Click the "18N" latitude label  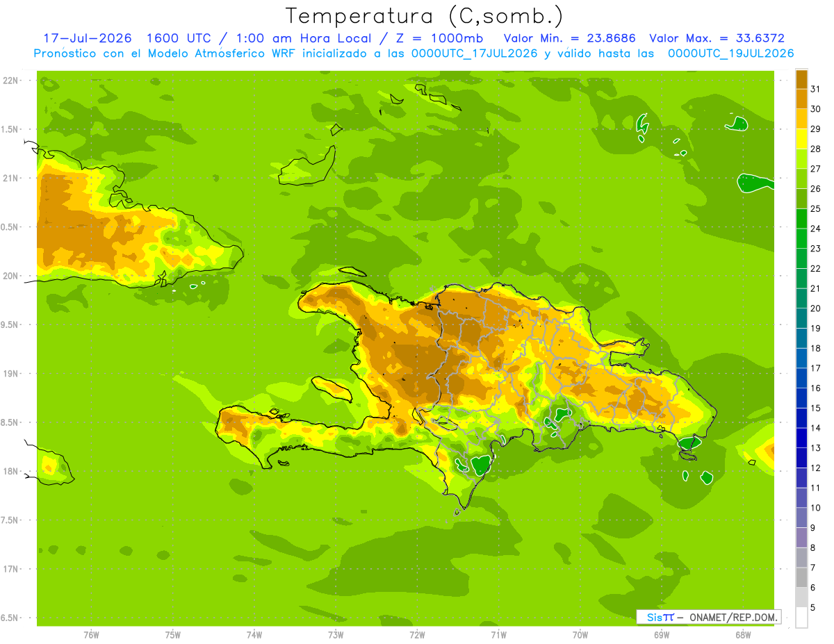point(11,471)
